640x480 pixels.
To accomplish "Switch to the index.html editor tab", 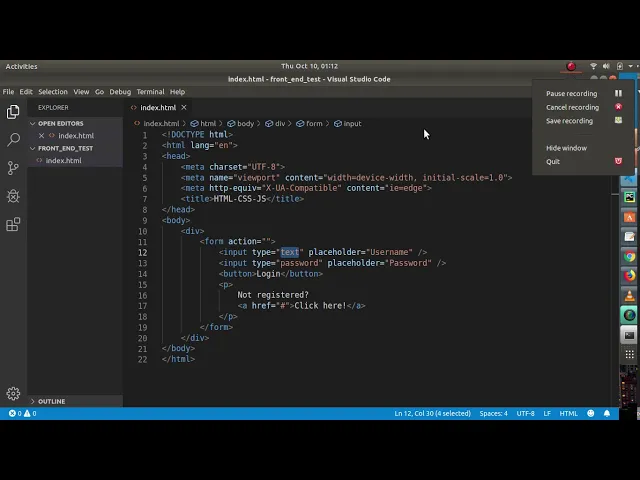I will [158, 107].
